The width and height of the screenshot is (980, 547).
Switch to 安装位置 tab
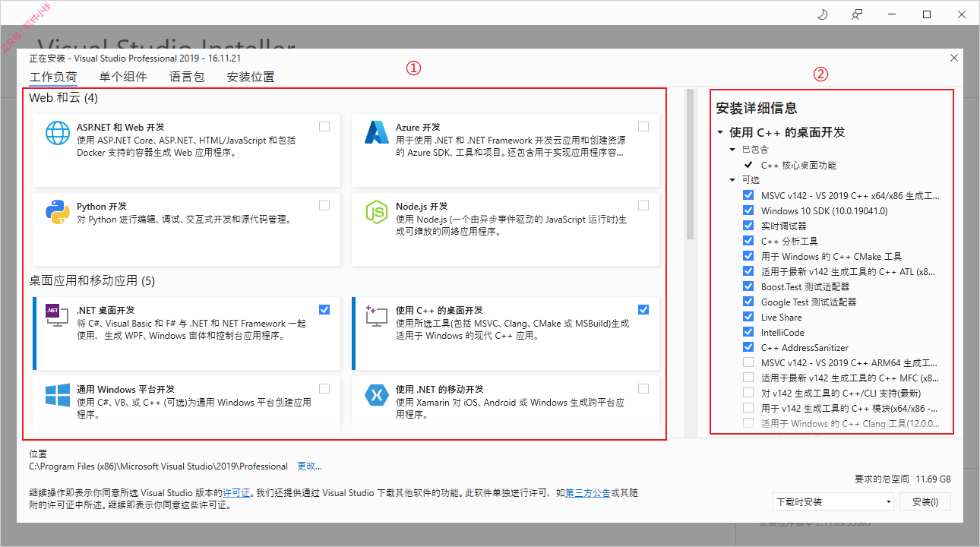[251, 77]
